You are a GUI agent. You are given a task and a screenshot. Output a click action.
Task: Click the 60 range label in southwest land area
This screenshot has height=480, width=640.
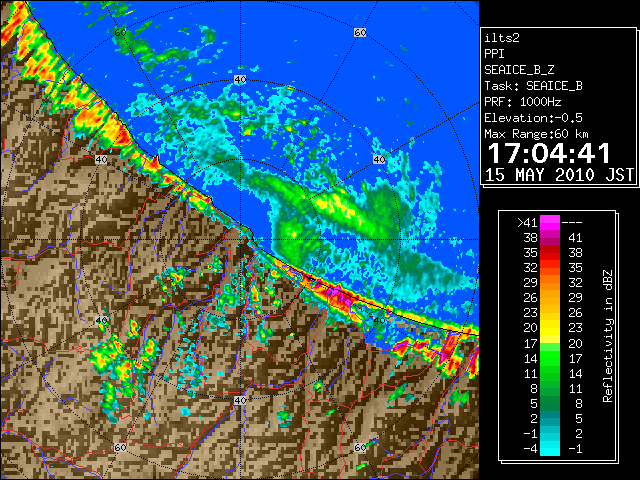click(x=120, y=448)
